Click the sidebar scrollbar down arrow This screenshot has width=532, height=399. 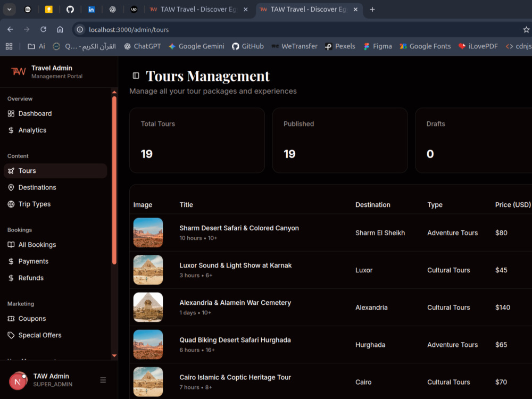114,355
